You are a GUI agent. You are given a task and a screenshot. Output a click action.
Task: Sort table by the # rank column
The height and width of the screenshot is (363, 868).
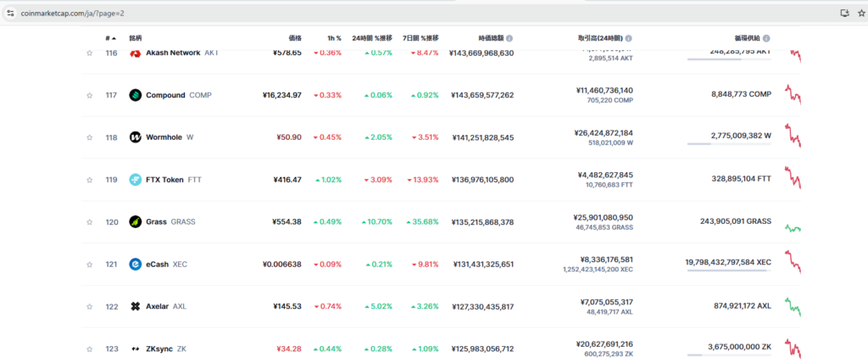click(111, 38)
